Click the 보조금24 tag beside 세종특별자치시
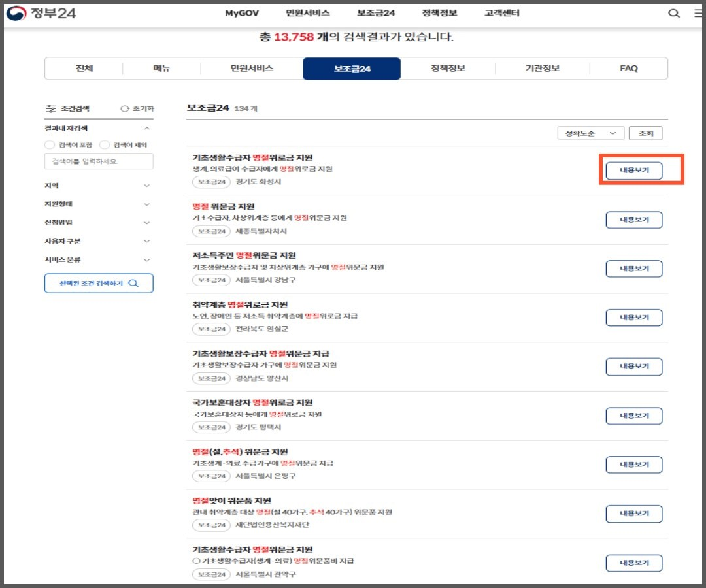706x588 pixels. pyautogui.click(x=212, y=231)
